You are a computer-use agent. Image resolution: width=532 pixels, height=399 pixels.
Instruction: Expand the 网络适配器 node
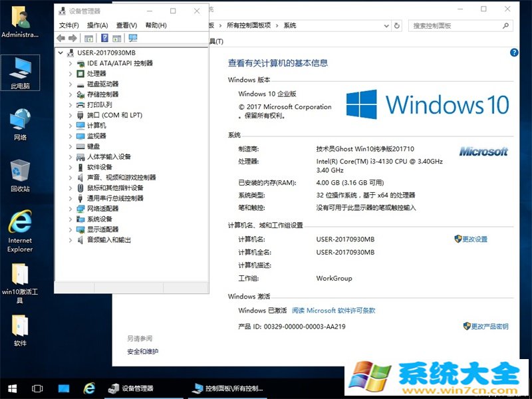[70, 209]
